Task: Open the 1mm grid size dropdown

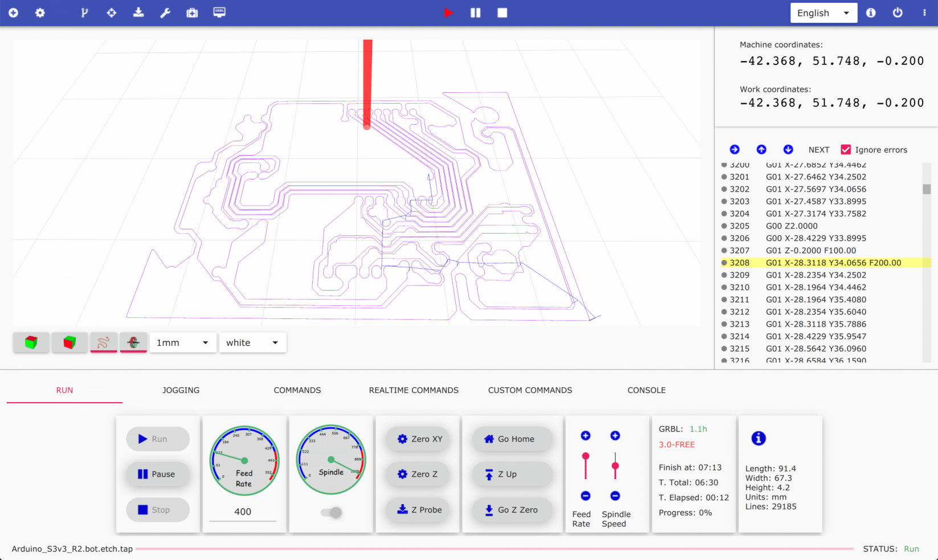Action: pyautogui.click(x=182, y=342)
